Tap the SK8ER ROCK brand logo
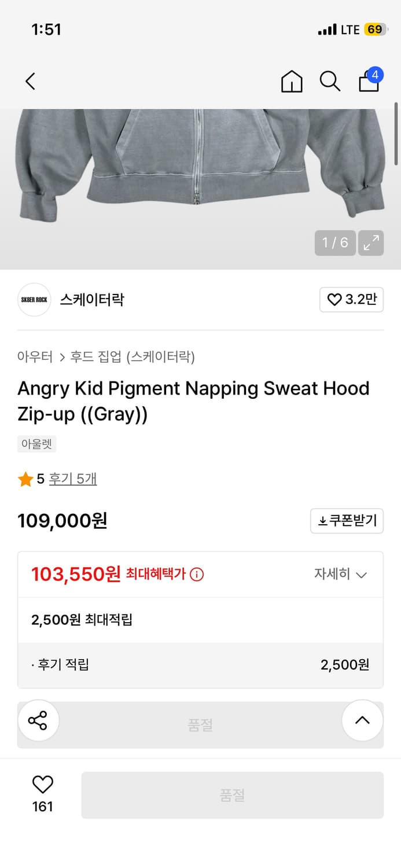This screenshot has height=868, width=401. coord(34,300)
